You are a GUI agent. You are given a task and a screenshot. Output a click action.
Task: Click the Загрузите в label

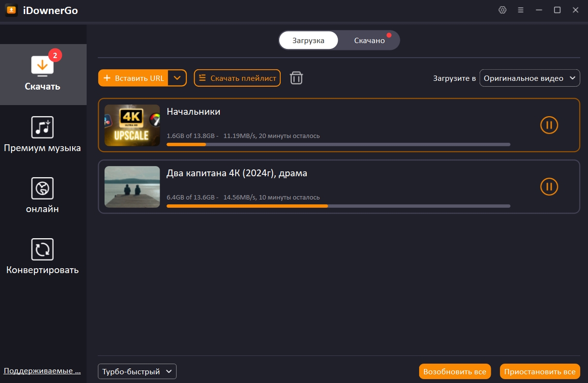point(454,78)
